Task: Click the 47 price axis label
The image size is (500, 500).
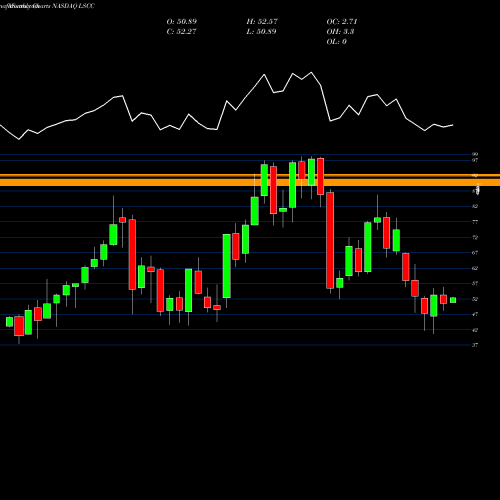Action: click(475, 314)
